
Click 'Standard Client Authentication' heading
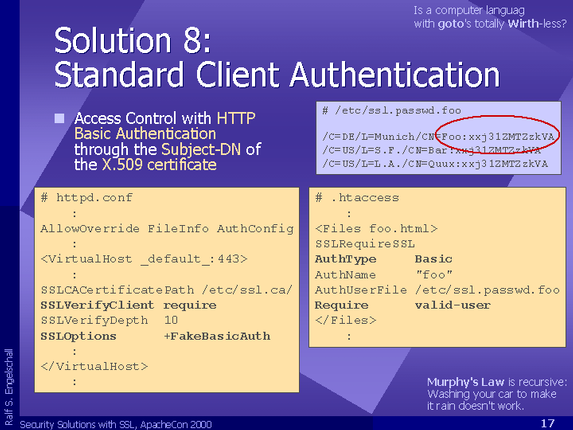(277, 75)
